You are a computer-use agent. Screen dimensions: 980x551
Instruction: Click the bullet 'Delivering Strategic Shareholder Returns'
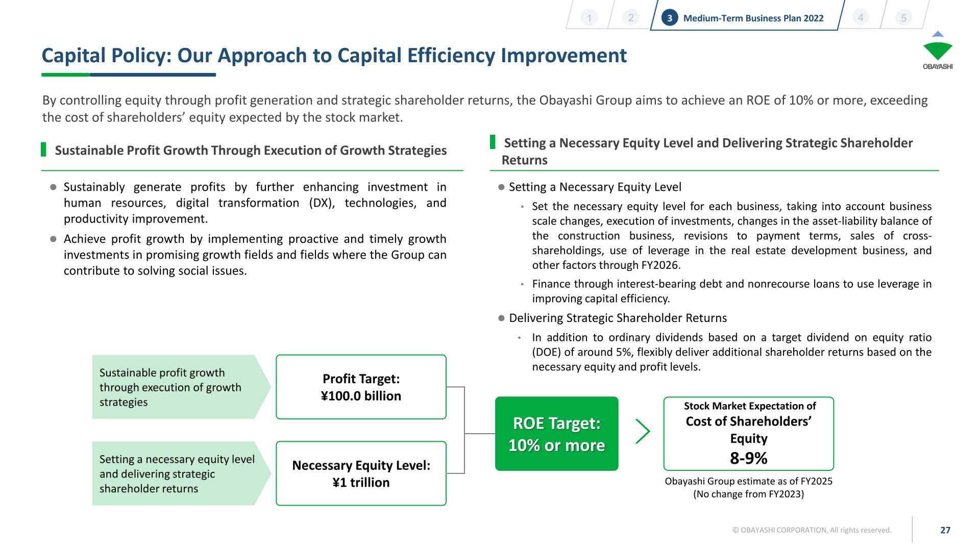pos(618,318)
